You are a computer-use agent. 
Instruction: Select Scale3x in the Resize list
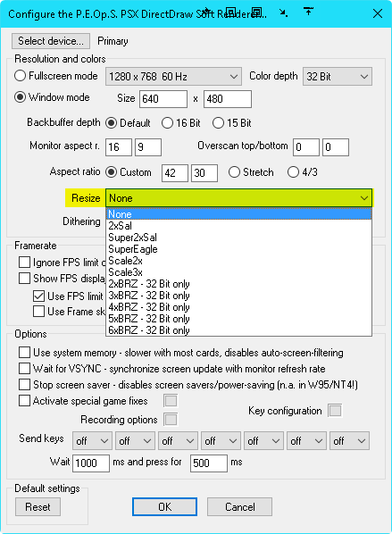238,272
